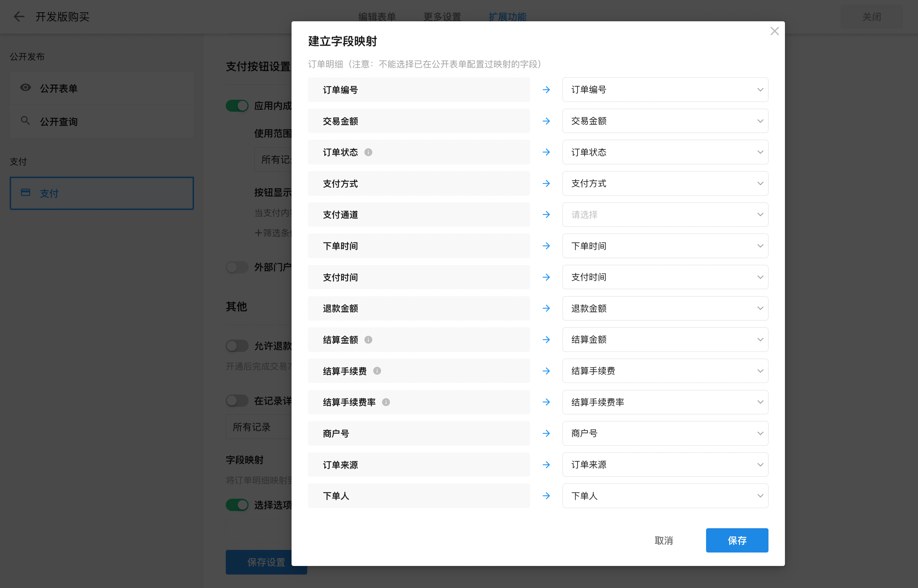
Task: Click the card icon for 支付
Action: point(25,192)
